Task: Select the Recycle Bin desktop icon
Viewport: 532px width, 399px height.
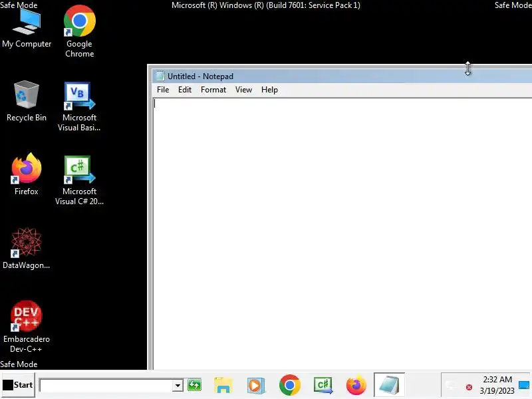Action: click(x=27, y=101)
